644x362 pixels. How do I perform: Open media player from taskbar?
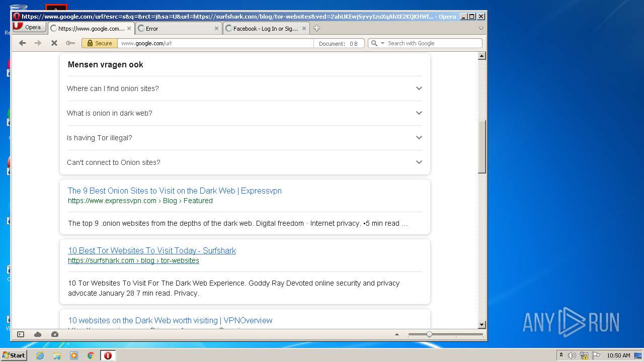(x=74, y=355)
